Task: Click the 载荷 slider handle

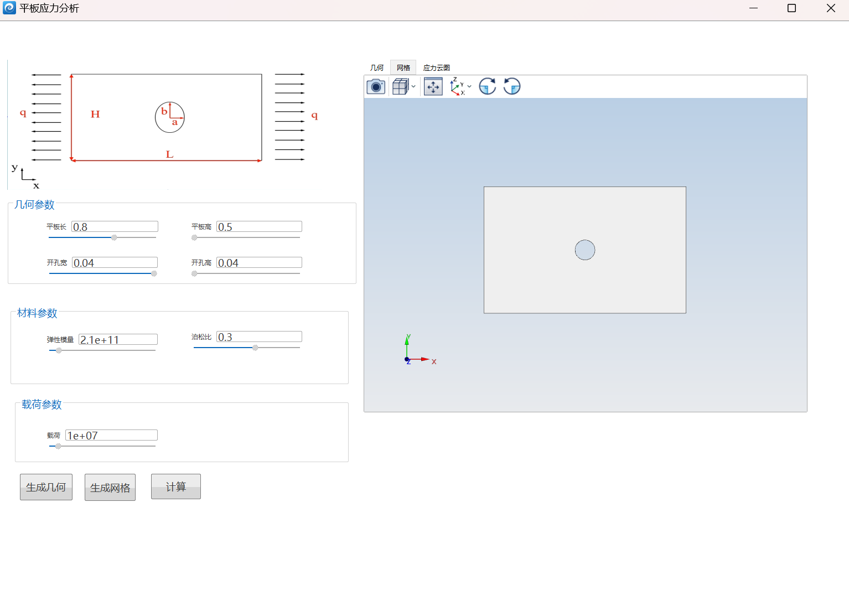Action: click(58, 446)
